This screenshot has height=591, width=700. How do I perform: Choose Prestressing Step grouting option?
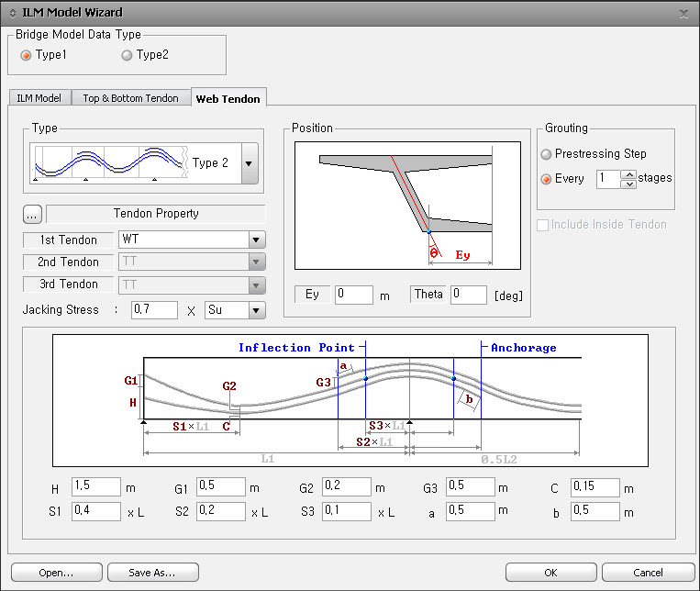point(548,154)
